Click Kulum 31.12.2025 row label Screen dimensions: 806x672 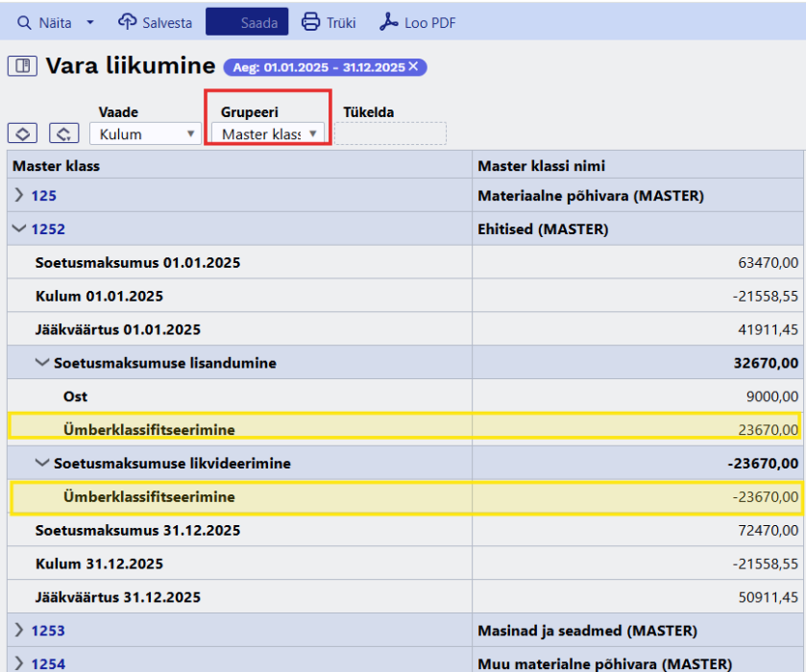coord(99,564)
